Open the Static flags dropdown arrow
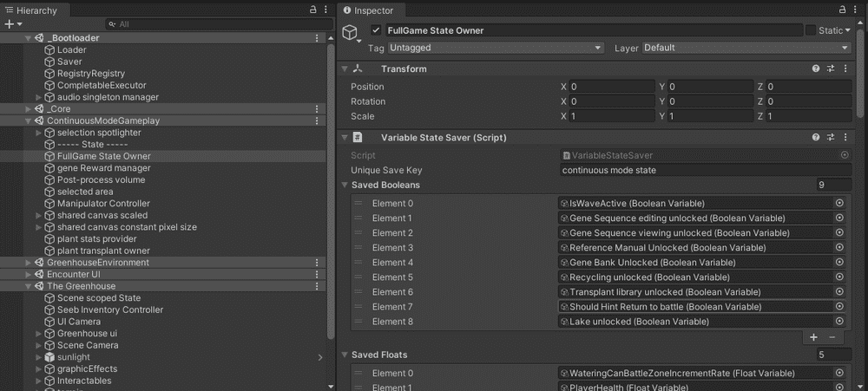 coord(848,31)
